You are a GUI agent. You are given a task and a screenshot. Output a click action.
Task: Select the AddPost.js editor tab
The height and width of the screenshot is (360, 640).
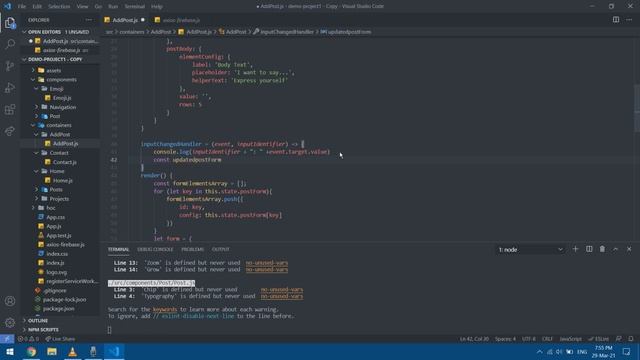[125, 20]
